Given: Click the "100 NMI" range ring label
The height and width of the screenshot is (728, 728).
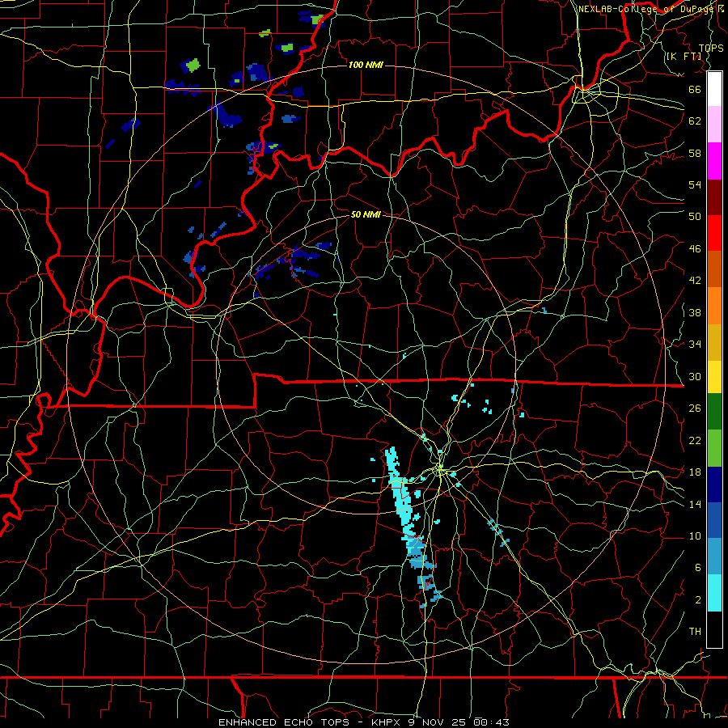Looking at the screenshot, I should (366, 65).
